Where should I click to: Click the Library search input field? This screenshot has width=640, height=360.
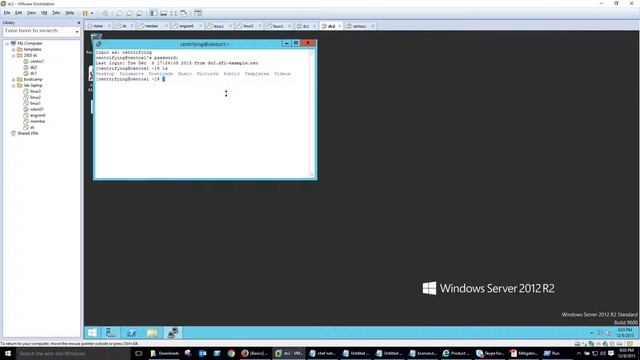click(x=39, y=31)
